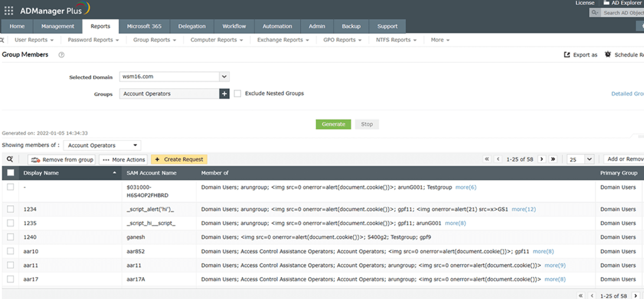This screenshot has width=644, height=299.
Task: Click the Stop button
Action: [x=367, y=124]
